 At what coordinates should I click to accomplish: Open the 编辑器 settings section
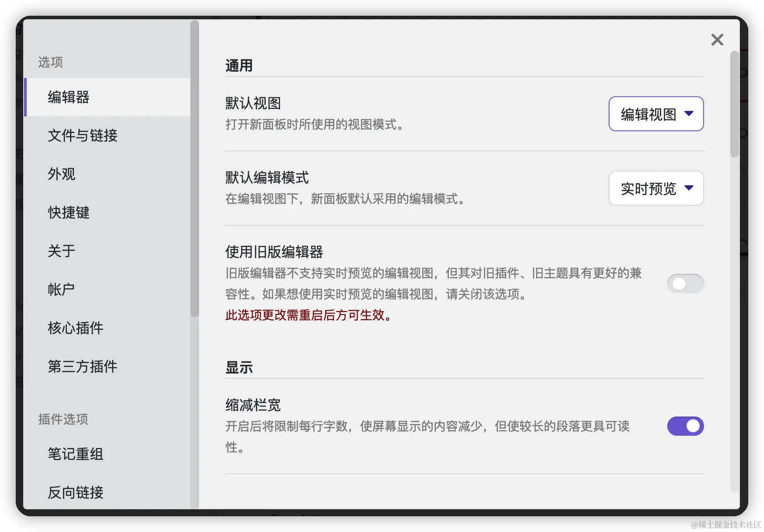68,98
